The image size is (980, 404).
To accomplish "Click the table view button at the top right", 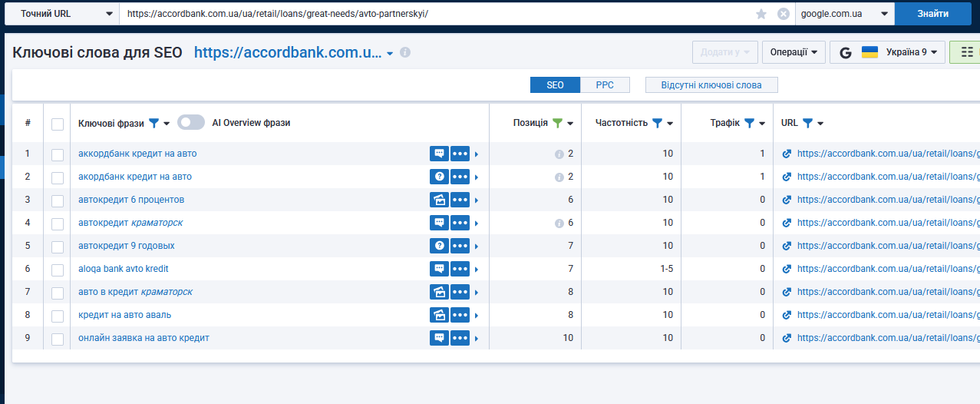I will (x=966, y=52).
